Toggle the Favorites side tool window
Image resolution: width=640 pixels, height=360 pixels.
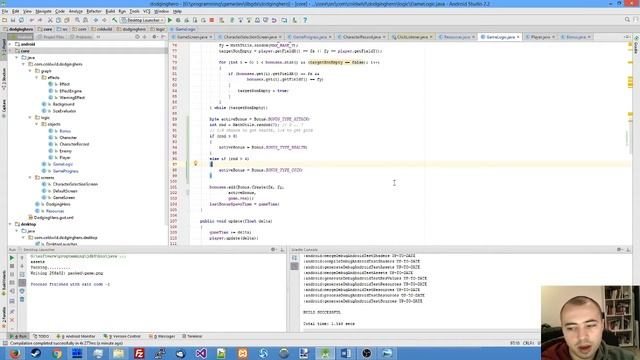pos(4,318)
